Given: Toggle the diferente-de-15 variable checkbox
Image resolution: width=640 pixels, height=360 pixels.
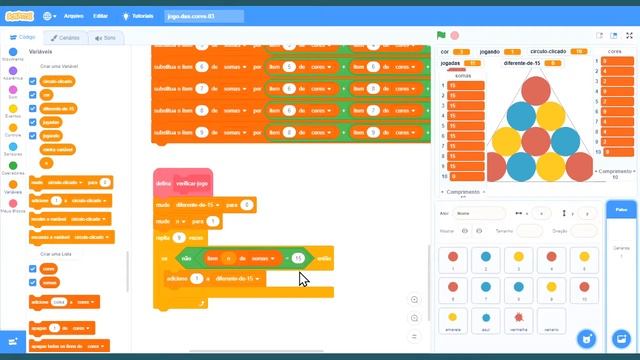Looking at the screenshot, I should tap(33, 109).
